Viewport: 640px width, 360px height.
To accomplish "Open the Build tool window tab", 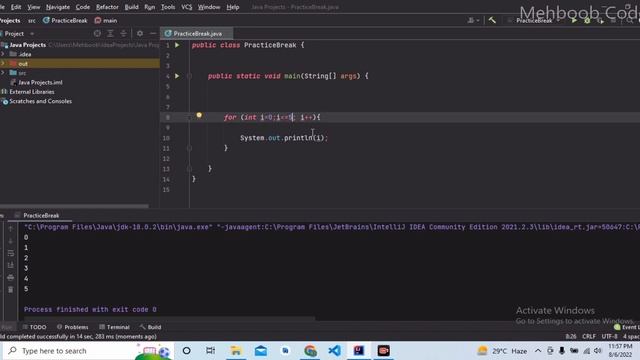I will pos(151,327).
